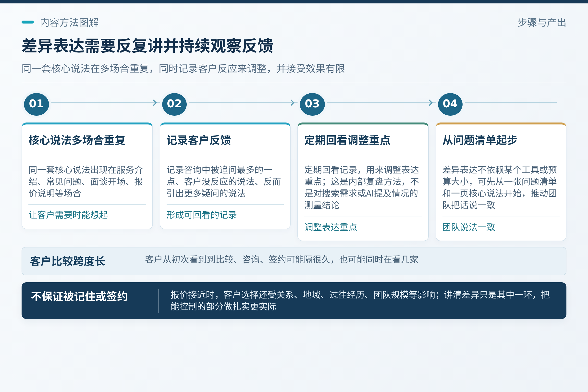Click the 客户比较跨度长 heading

point(68,261)
